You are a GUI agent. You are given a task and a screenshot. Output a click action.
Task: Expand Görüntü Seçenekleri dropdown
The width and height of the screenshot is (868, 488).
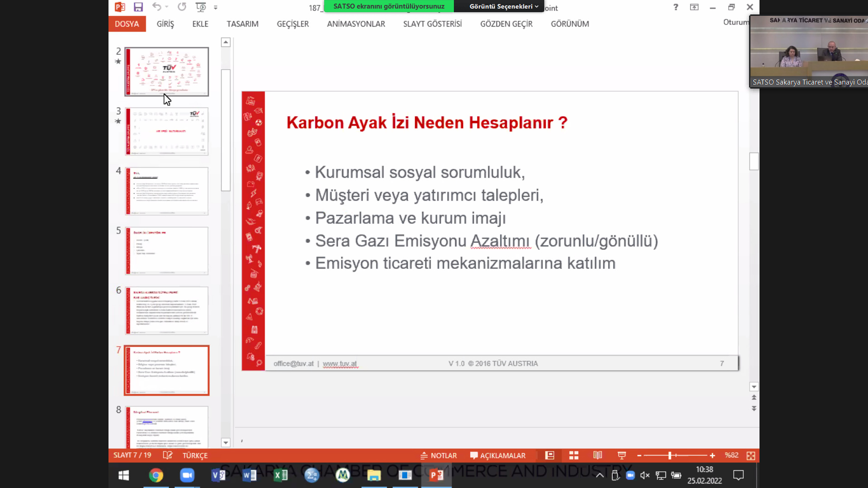(x=504, y=6)
